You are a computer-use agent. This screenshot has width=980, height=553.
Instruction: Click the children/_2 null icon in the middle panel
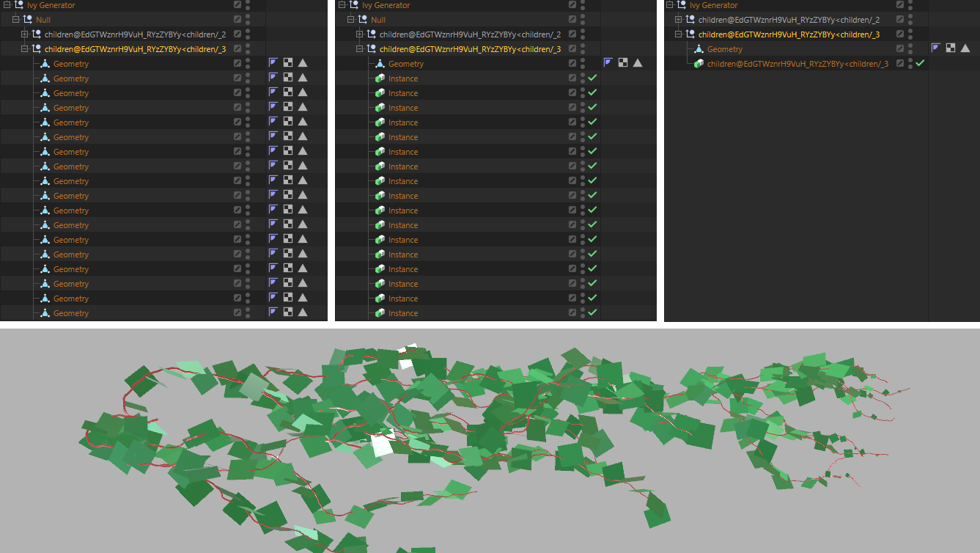tap(370, 34)
